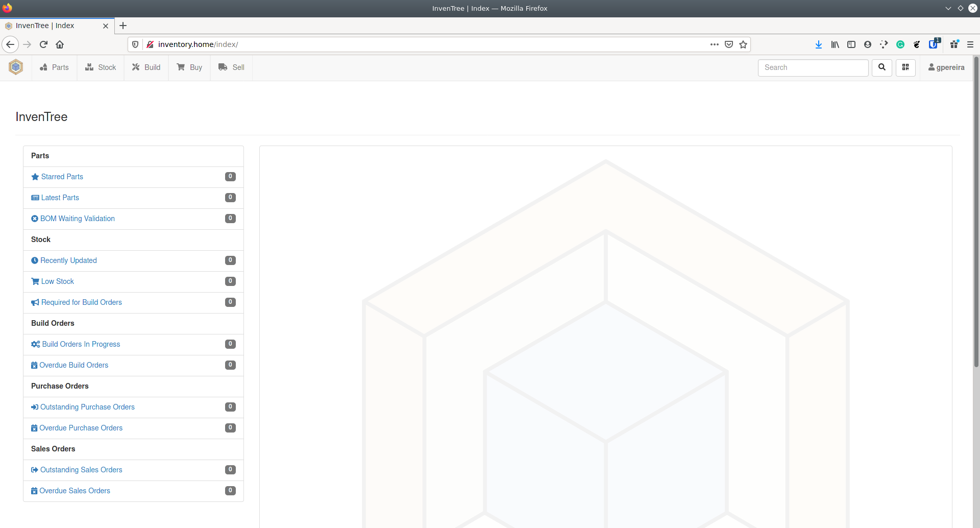
Task: Click the Firefox library icon
Action: tap(835, 44)
